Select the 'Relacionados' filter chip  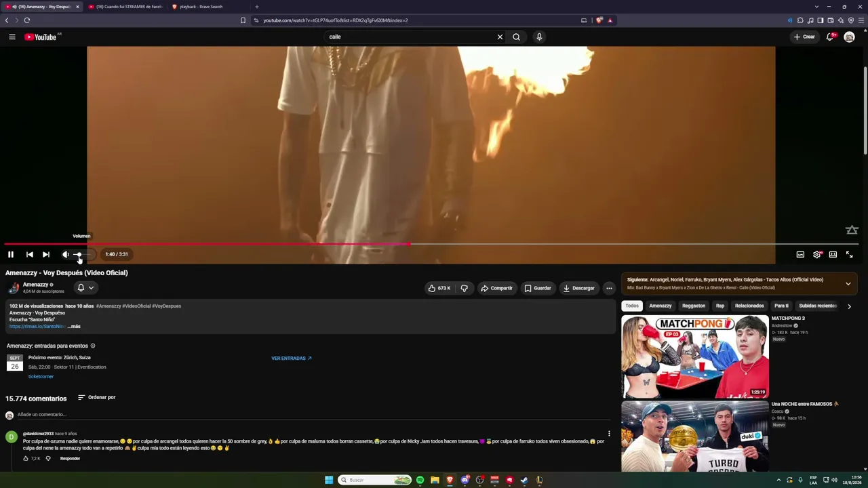coord(749,306)
